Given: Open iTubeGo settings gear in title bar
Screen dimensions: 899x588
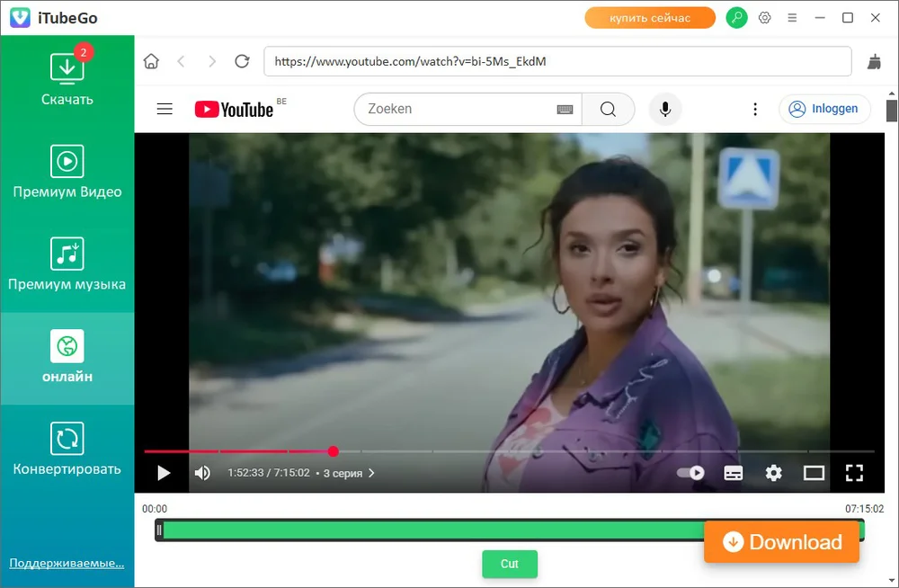Looking at the screenshot, I should click(x=765, y=18).
